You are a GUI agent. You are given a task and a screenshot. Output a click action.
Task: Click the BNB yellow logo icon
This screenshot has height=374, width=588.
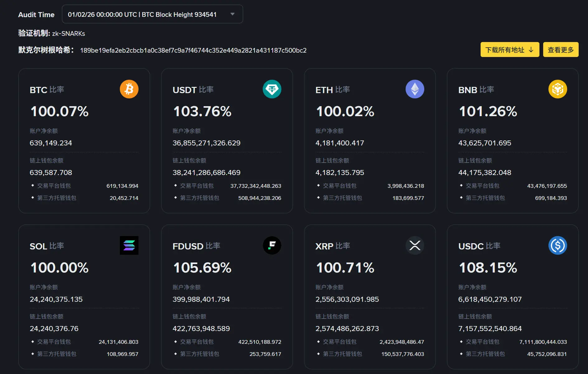tap(557, 89)
